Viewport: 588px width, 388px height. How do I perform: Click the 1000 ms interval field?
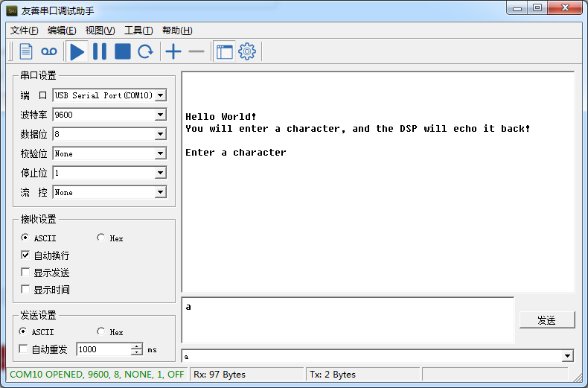tap(104, 349)
